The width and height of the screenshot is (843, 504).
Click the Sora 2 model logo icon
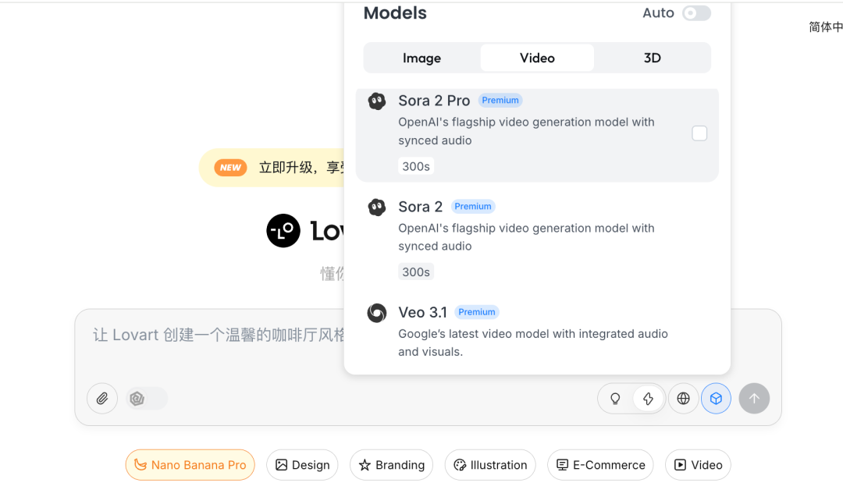(x=377, y=207)
